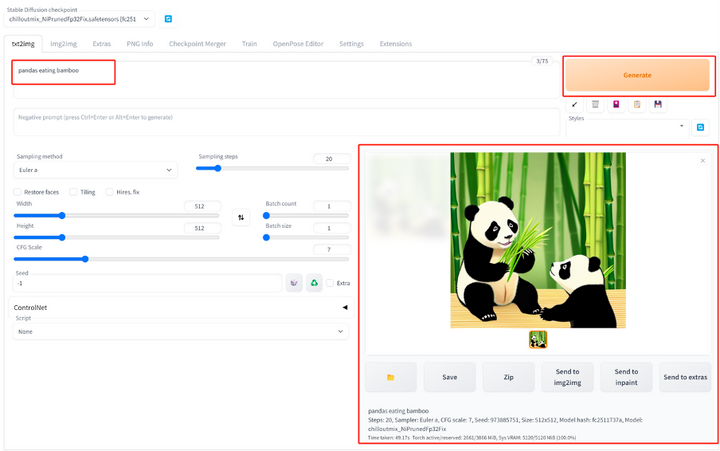This screenshot has width=720, height=451.
Task: Click the green recycle reuse-seed icon
Action: click(x=314, y=283)
